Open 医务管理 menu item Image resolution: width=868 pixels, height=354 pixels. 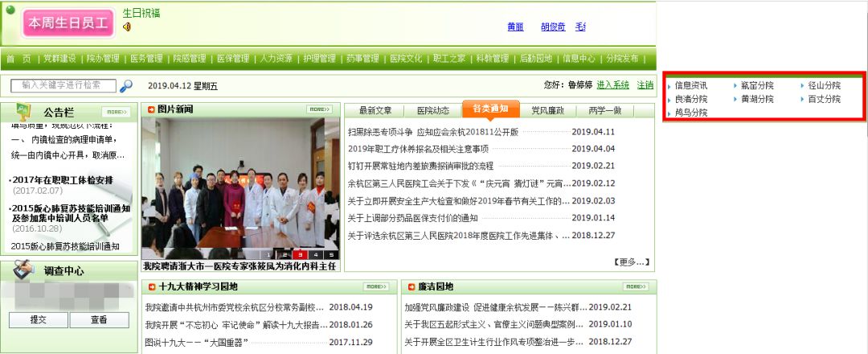point(146,58)
